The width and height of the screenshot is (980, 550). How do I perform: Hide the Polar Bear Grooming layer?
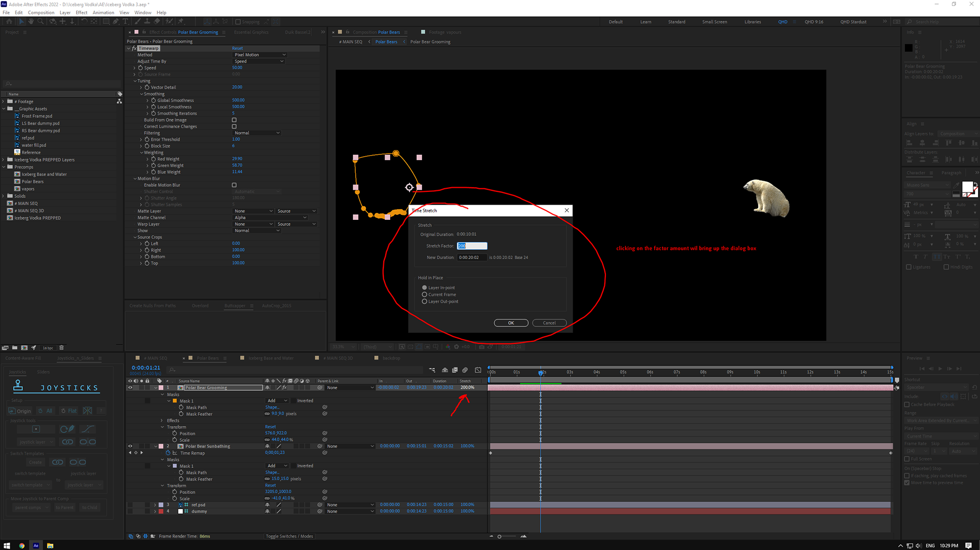(130, 388)
